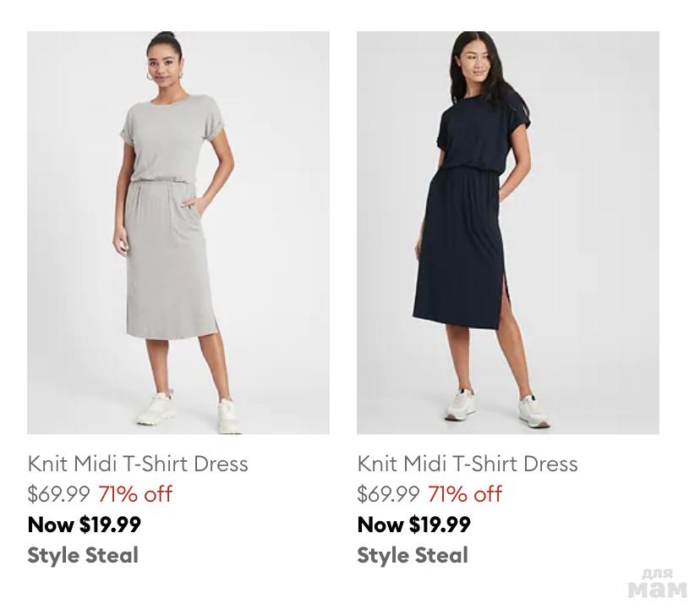Click the sneakers on the right model
The height and width of the screenshot is (610, 700).
pyautogui.click(x=497, y=406)
